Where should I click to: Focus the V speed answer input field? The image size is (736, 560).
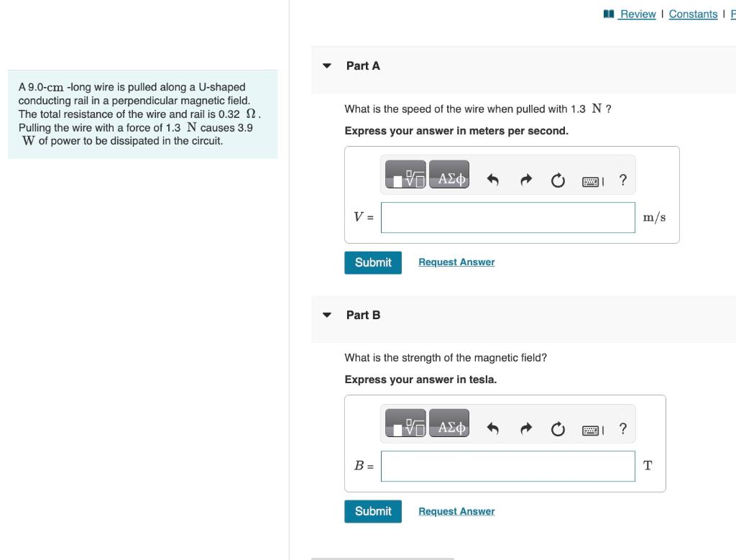tap(508, 217)
